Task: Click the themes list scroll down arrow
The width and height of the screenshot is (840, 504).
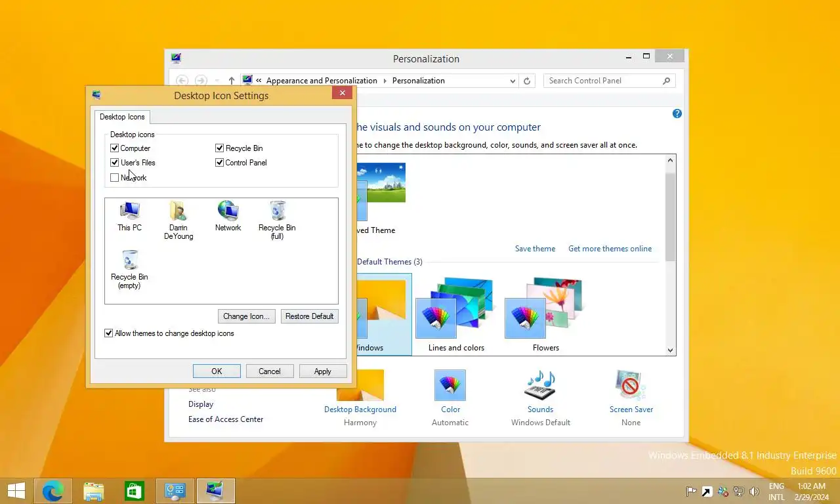Action: [x=670, y=350]
